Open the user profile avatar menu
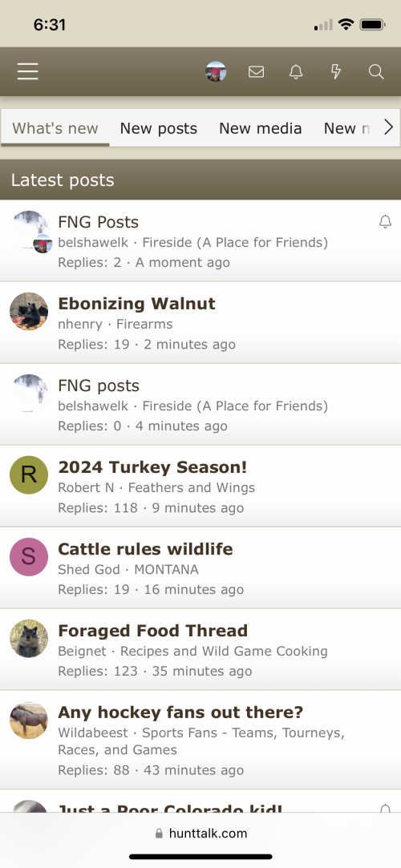The image size is (401, 868). coord(216,71)
